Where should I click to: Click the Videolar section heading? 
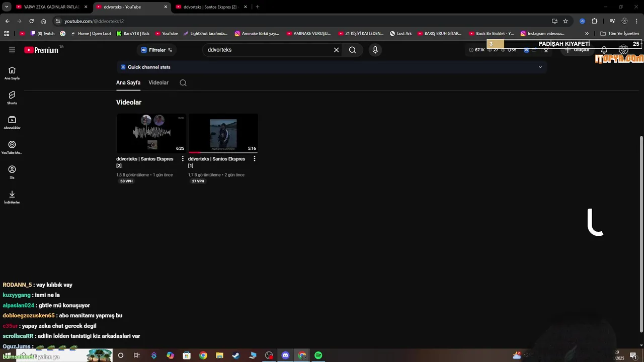129,103
